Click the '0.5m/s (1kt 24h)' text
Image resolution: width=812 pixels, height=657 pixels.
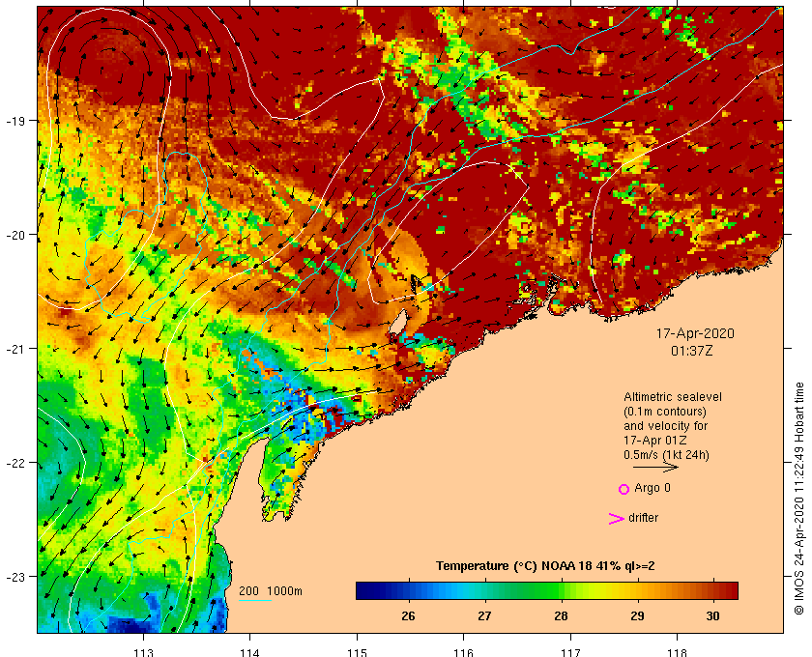coord(666,455)
